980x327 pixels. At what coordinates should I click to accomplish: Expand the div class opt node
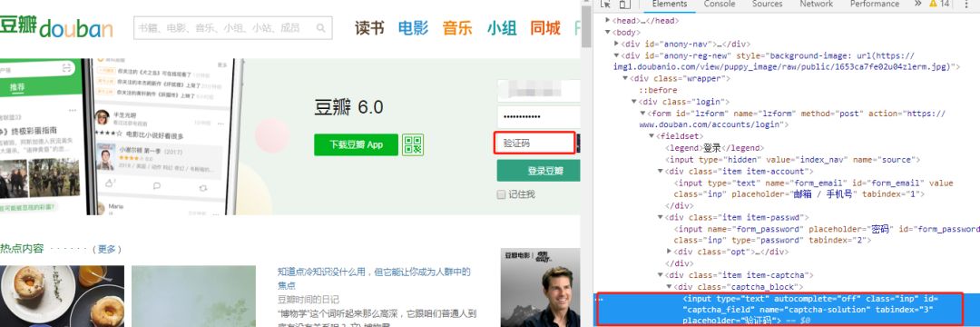[670, 252]
